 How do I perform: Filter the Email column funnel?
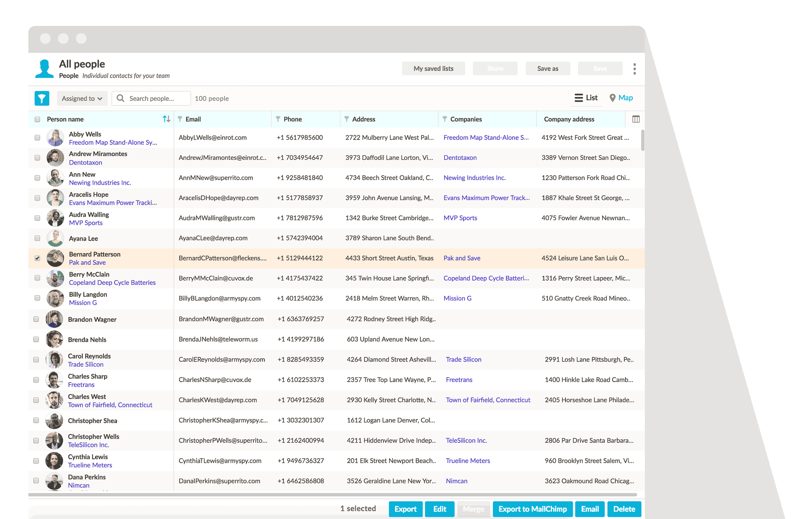click(x=180, y=119)
